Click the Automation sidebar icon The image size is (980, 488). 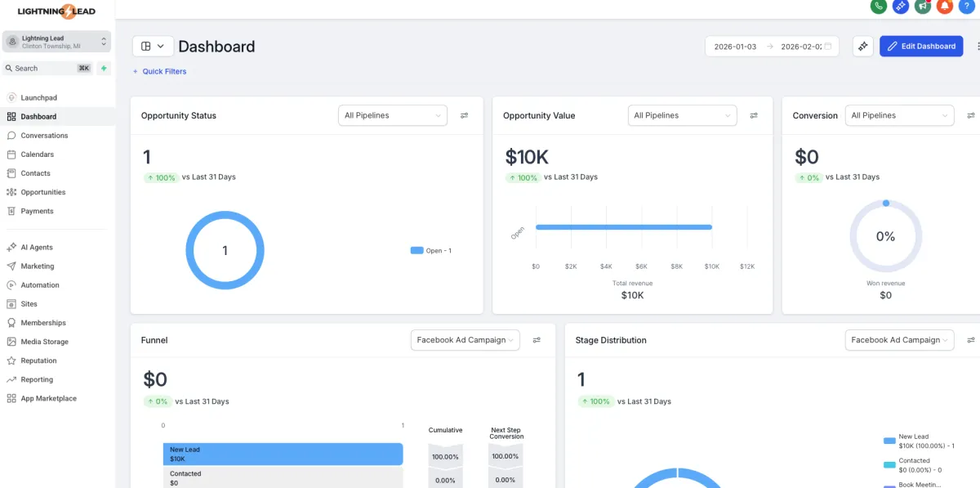11,285
